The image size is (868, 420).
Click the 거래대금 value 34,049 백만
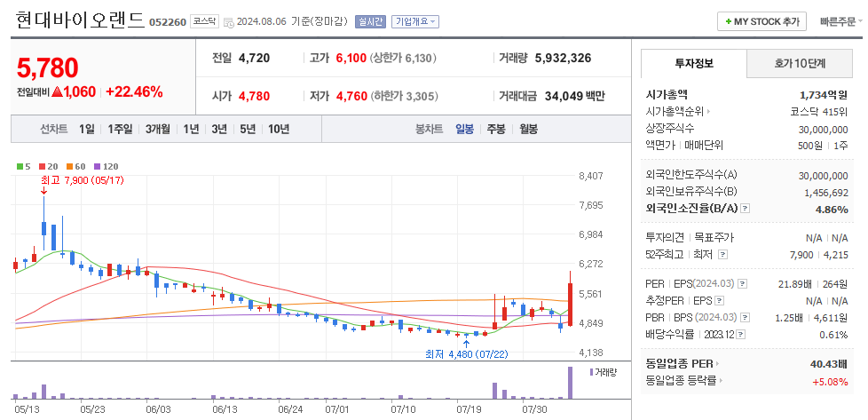click(574, 96)
